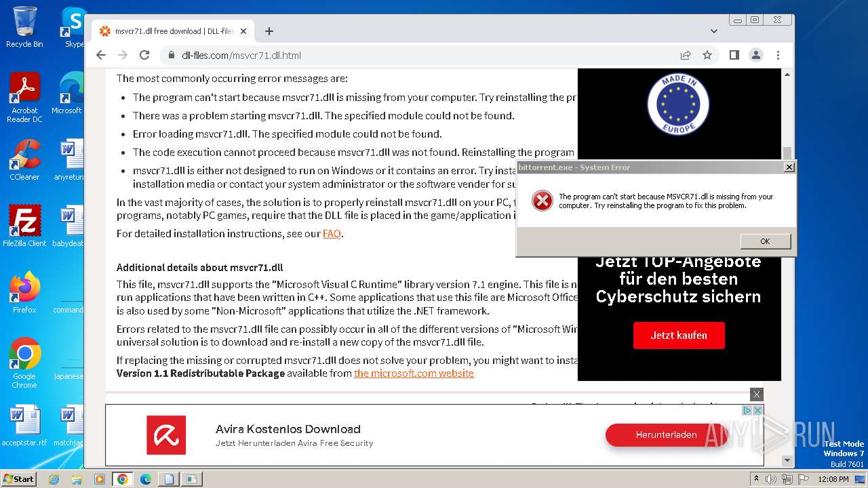Launch Skype from the desktop
Screen dimensions: 868x488
pyautogui.click(x=73, y=27)
